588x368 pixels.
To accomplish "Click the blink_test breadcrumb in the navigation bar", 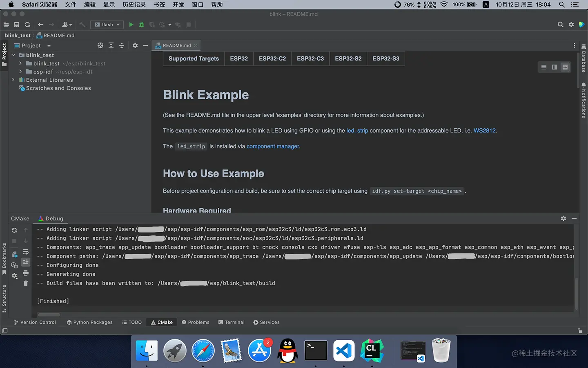I will 18,35.
